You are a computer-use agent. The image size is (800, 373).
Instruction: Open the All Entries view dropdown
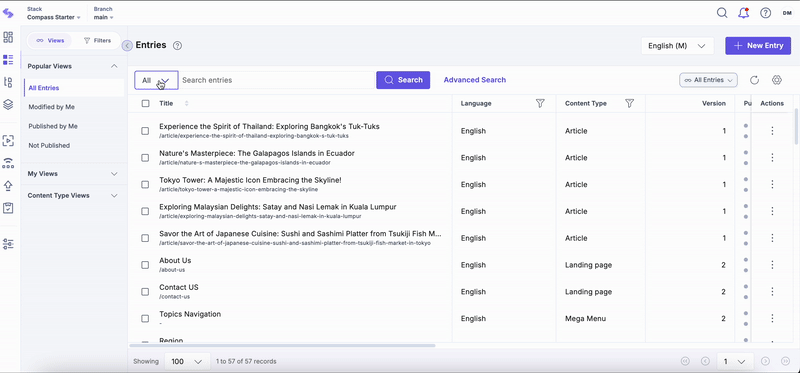coord(708,80)
